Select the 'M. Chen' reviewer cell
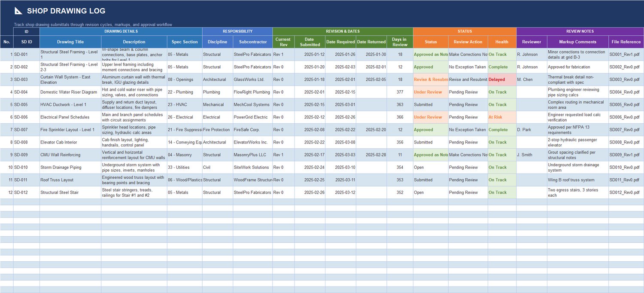The image size is (644, 293). [x=532, y=79]
